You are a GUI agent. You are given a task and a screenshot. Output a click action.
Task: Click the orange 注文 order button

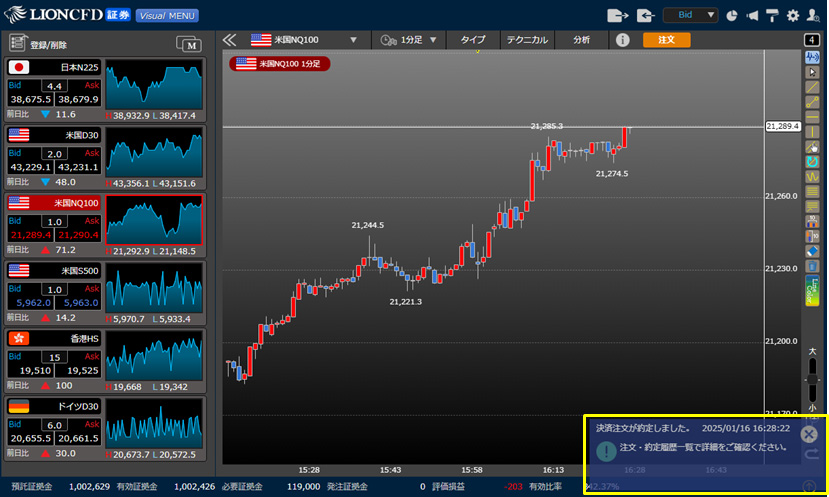point(666,40)
